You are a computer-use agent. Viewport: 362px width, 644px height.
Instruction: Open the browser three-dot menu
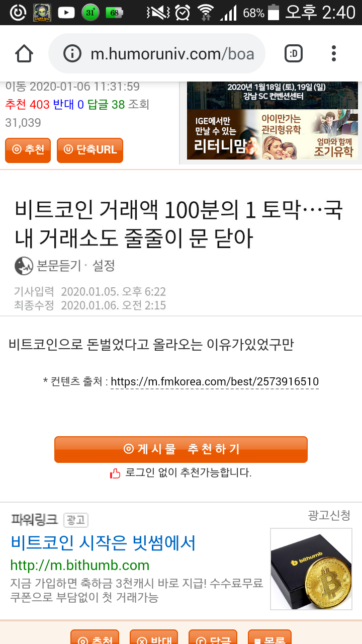coord(334,53)
